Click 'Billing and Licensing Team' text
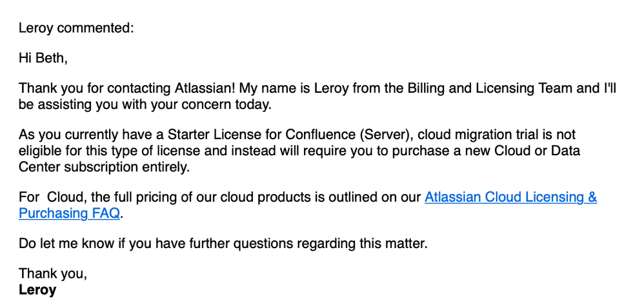Screen dimensions: 644x299 point(494,88)
